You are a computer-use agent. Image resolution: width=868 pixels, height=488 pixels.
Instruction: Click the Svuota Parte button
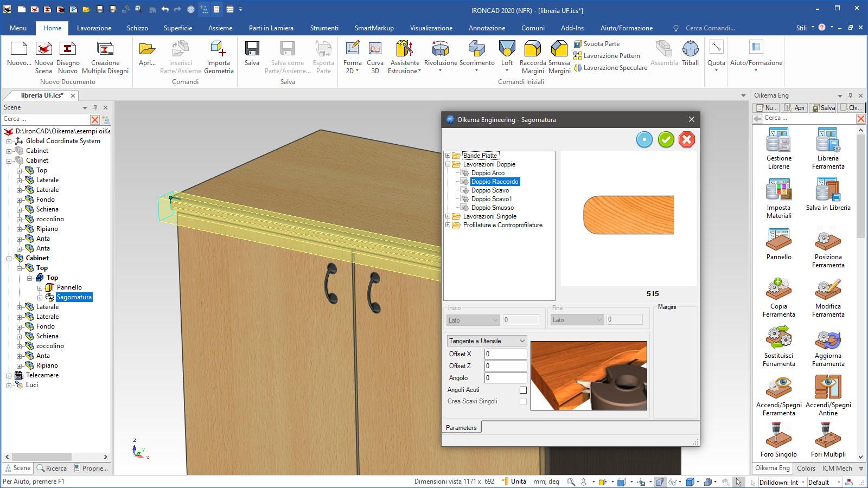(601, 44)
